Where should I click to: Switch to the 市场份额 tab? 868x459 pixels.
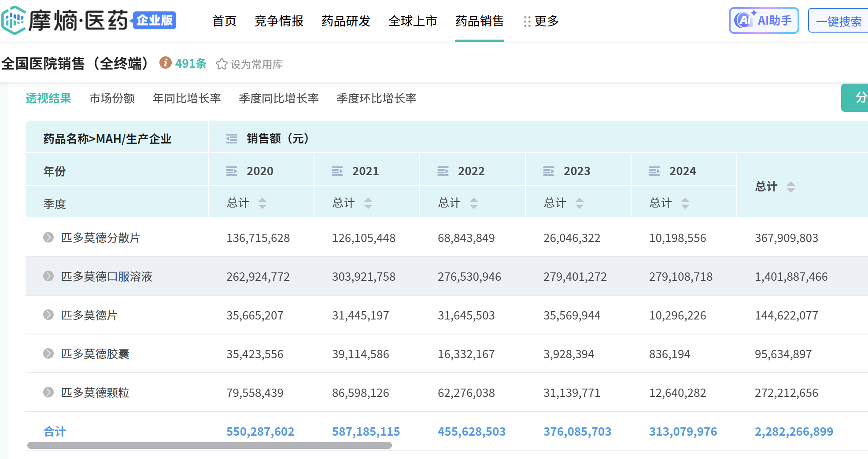(x=112, y=98)
